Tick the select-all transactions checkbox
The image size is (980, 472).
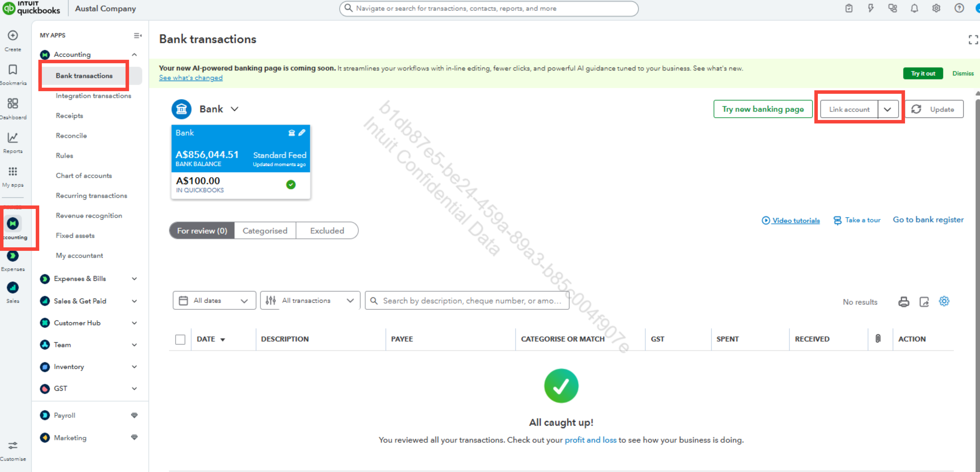click(180, 339)
